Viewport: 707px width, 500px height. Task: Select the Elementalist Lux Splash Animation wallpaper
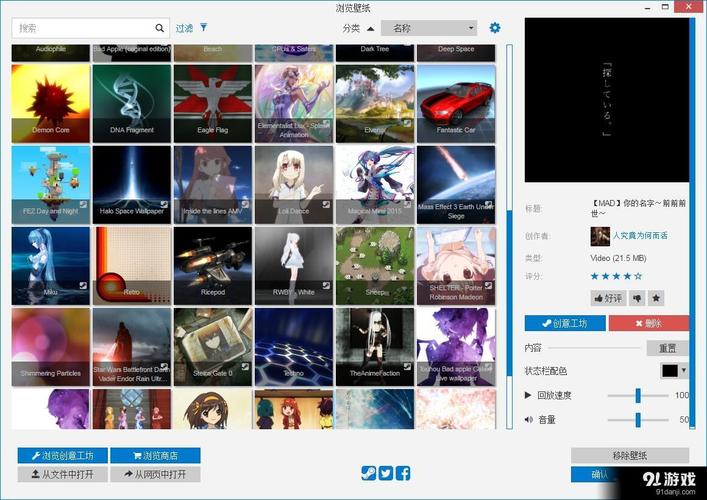coord(294,104)
